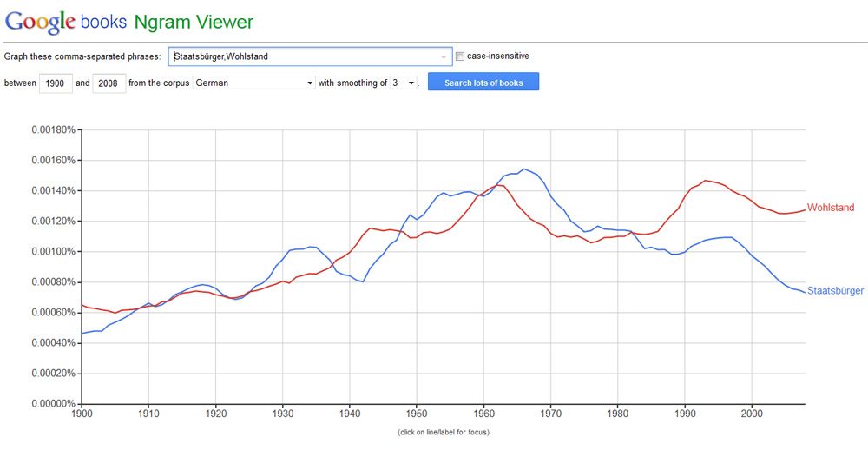868x457 pixels.
Task: Click the 2000 x-axis year label
Action: pyautogui.click(x=752, y=415)
